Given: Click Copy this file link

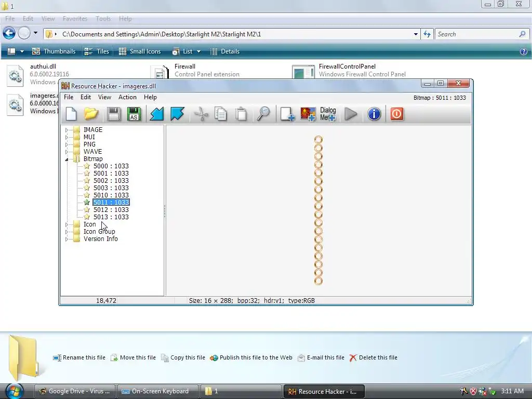Looking at the screenshot, I should point(183,357).
